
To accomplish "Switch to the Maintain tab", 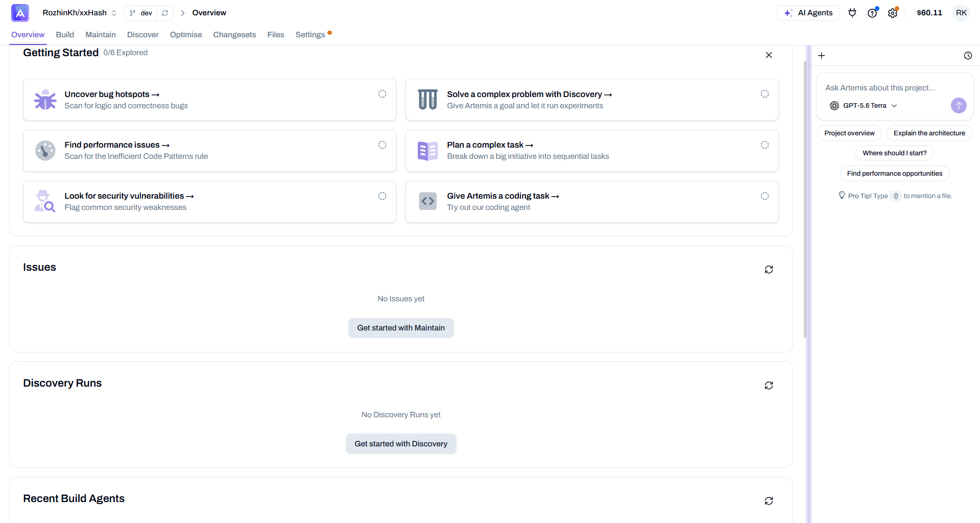I will coord(101,35).
